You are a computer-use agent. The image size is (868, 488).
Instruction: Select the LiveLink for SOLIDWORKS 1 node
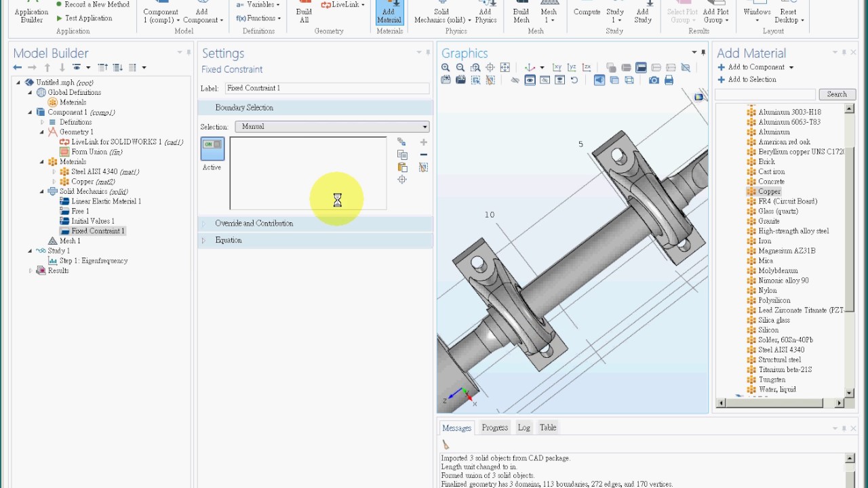coord(121,142)
